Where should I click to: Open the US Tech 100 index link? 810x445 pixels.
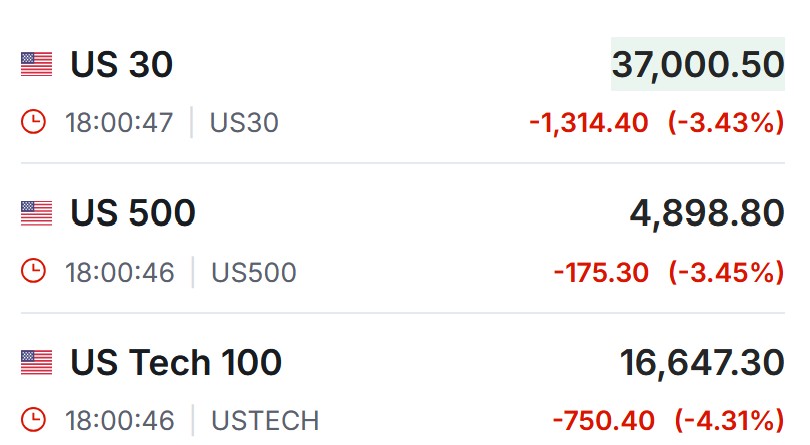[x=176, y=362]
